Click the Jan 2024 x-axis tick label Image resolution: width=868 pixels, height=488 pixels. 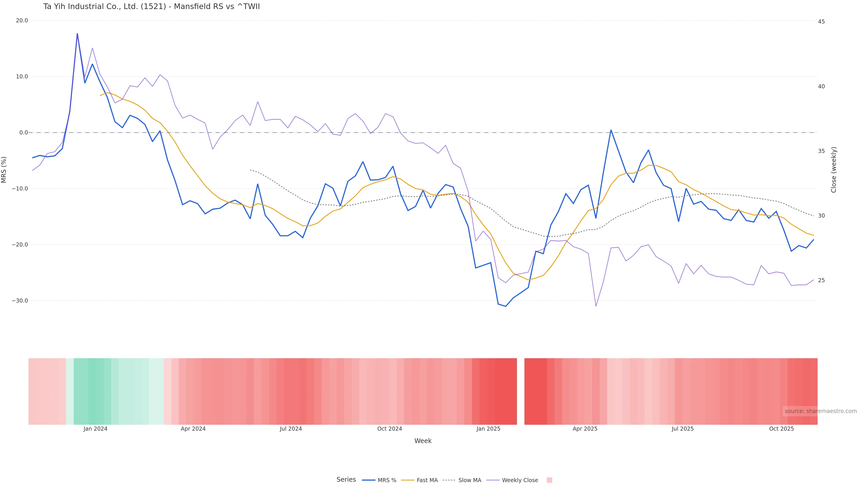coord(95,429)
